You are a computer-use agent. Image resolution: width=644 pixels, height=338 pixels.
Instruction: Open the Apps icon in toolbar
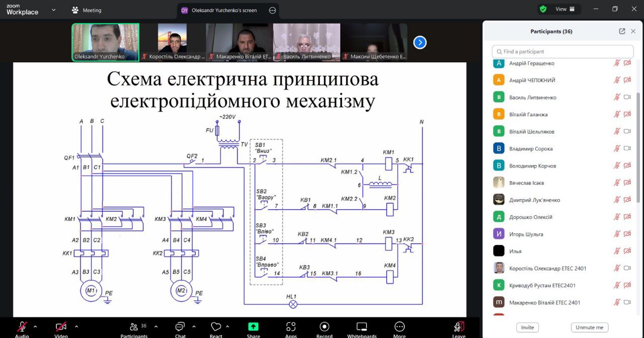point(291,327)
